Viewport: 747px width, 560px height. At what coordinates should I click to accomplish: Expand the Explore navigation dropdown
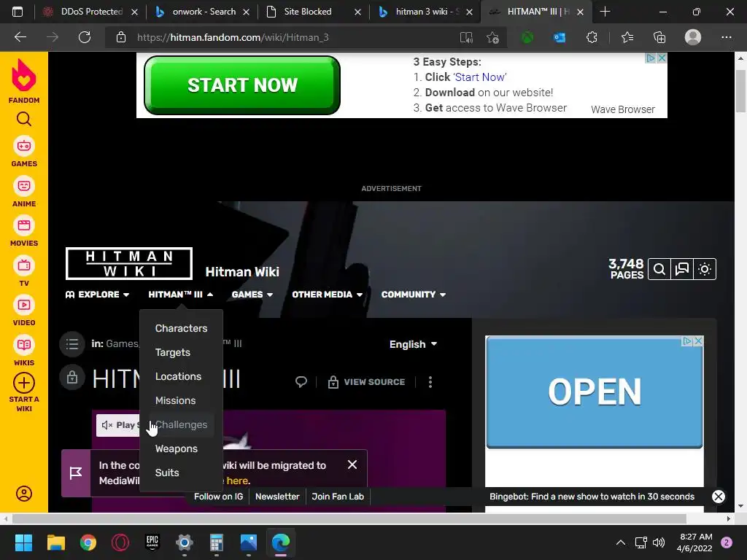point(97,295)
